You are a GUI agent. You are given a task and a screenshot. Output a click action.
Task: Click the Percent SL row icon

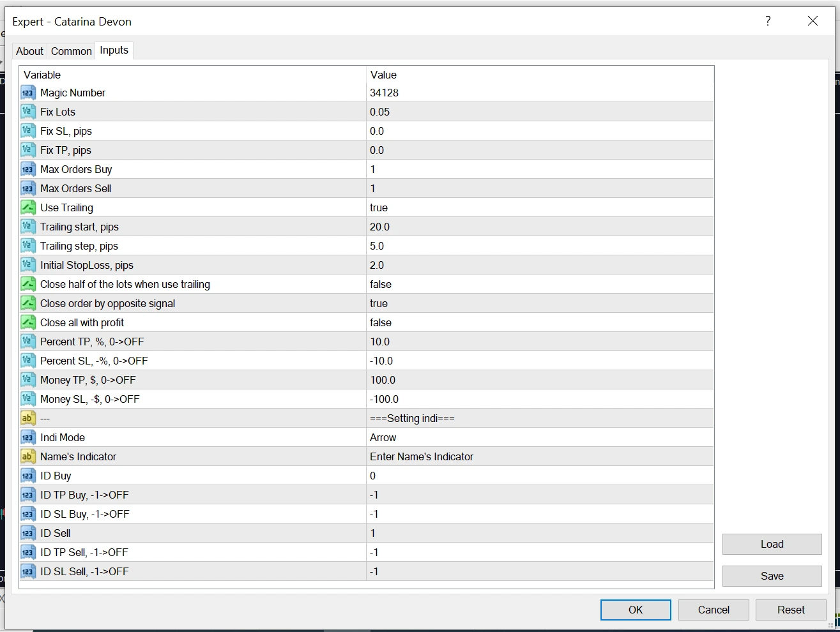[x=27, y=361]
